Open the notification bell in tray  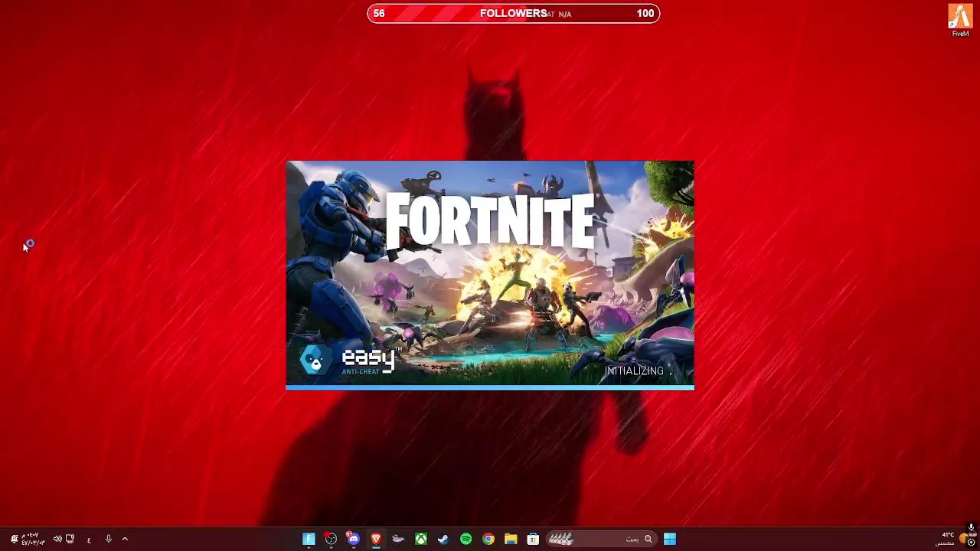pyautogui.click(x=14, y=539)
